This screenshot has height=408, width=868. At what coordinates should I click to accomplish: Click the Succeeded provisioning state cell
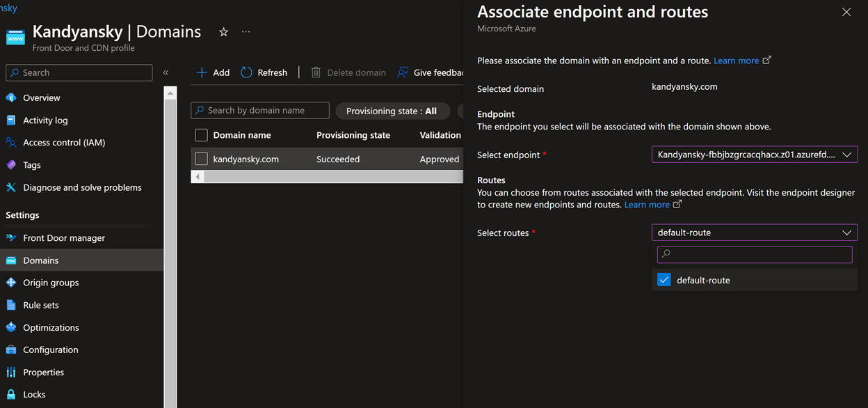click(x=338, y=159)
